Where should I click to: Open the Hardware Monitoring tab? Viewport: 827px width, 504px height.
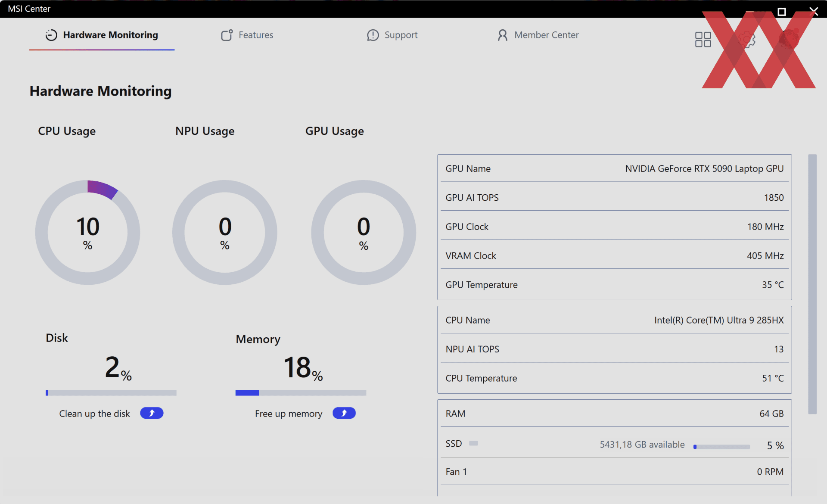tap(102, 35)
